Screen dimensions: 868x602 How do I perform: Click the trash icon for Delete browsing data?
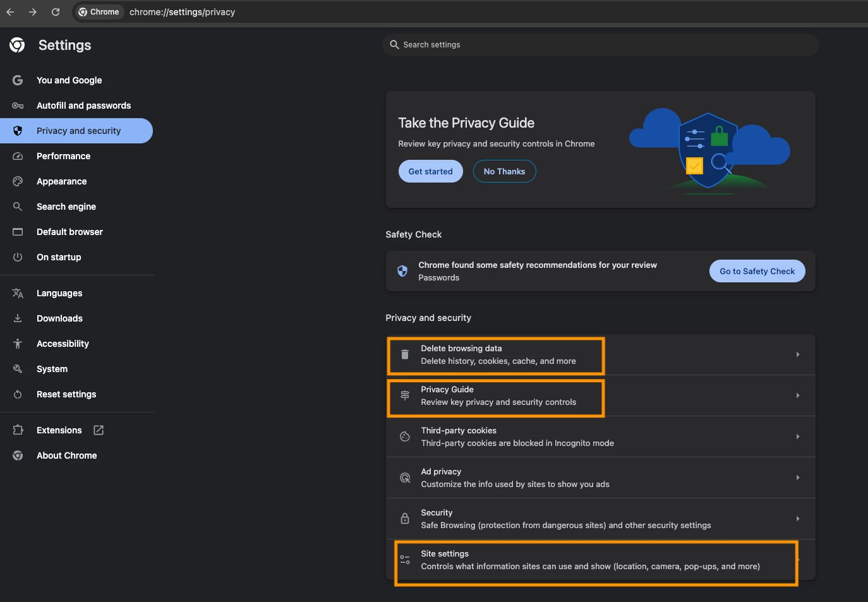click(x=405, y=354)
